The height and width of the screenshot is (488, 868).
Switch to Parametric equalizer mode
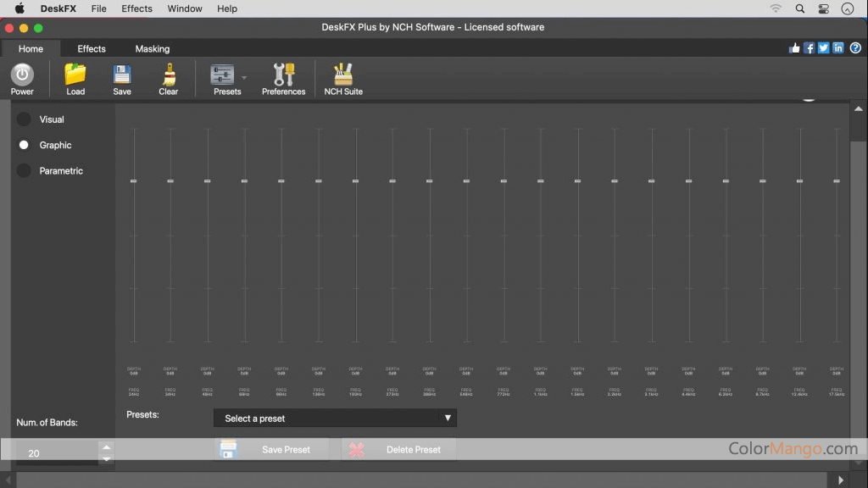tap(24, 170)
